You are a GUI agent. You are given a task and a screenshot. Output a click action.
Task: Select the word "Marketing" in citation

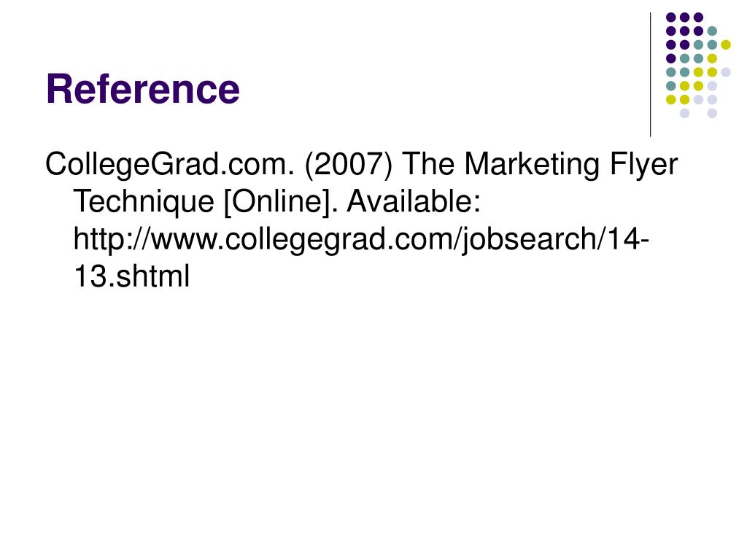pyautogui.click(x=531, y=165)
